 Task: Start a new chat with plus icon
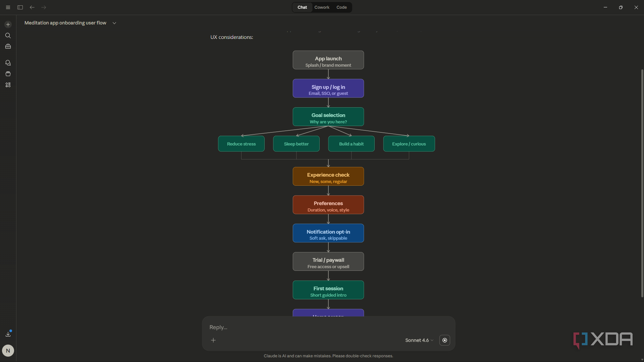click(8, 24)
